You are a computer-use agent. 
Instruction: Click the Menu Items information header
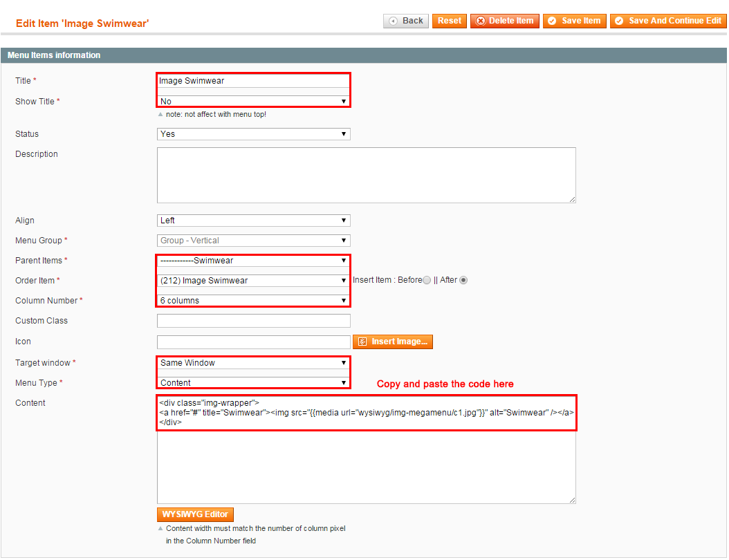tap(364, 55)
